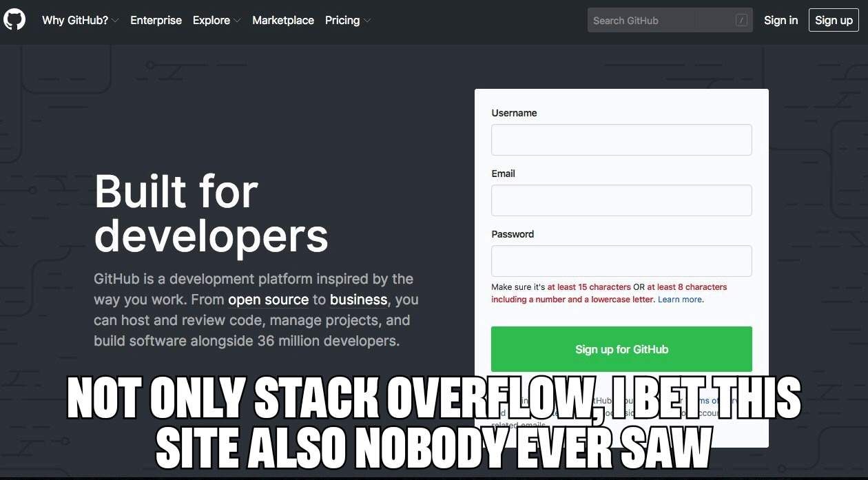Screen dimensions: 868x480
Task: Click the Sign in link
Action: [781, 20]
